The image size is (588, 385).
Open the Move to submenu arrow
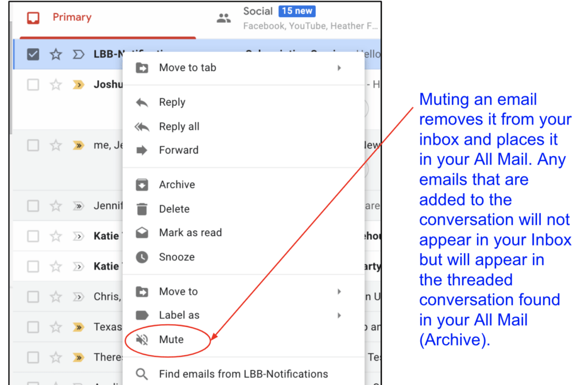pos(339,291)
